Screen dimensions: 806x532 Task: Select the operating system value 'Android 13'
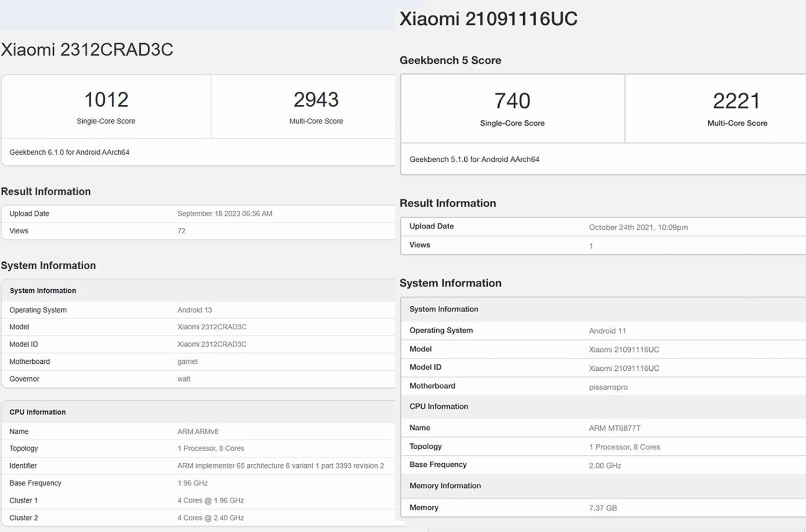pyautogui.click(x=195, y=310)
